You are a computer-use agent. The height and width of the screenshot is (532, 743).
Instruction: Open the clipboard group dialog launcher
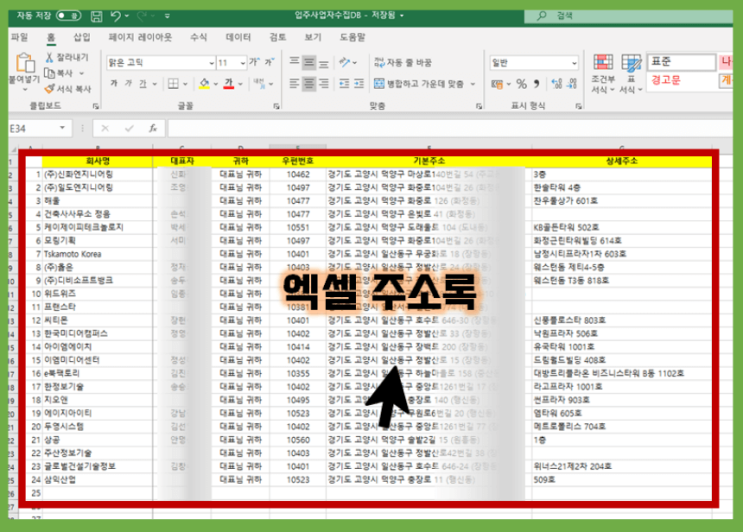click(x=96, y=106)
